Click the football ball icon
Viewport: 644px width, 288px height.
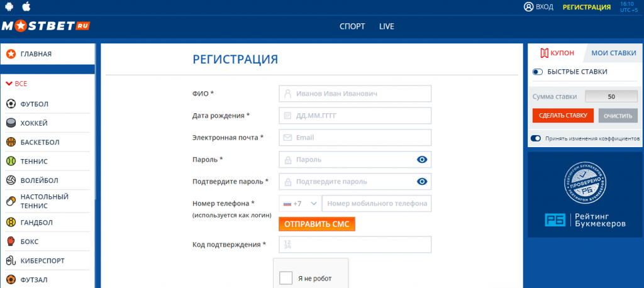coord(11,104)
